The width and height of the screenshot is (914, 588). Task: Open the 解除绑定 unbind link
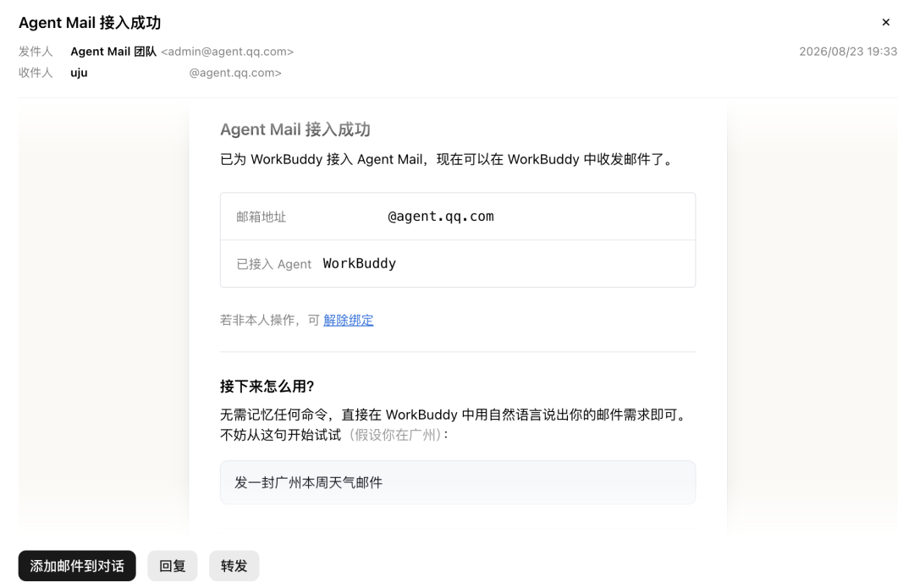[348, 320]
